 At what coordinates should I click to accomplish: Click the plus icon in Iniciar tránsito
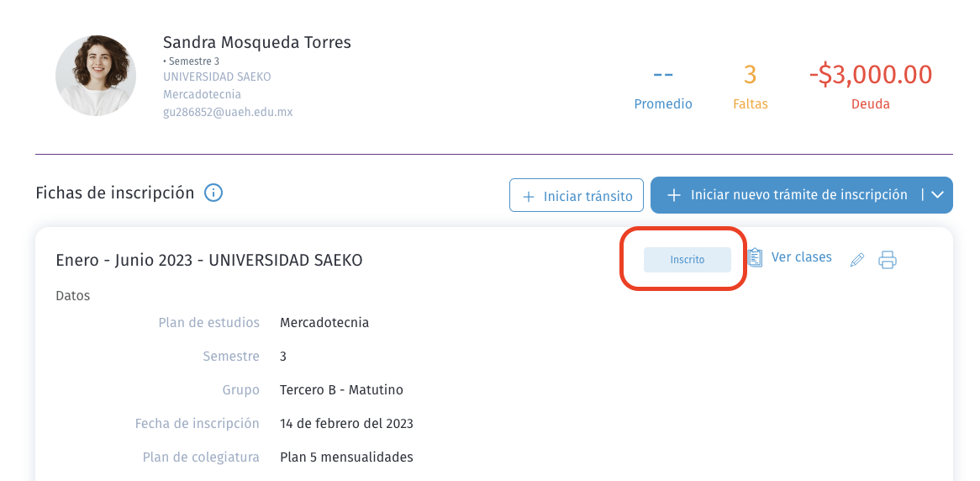click(528, 197)
